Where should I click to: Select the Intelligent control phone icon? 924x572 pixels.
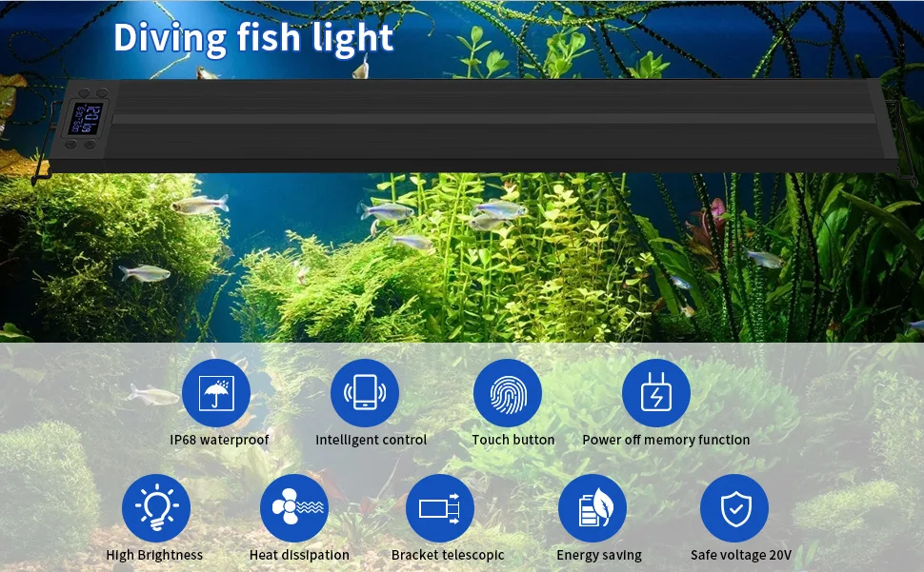[x=365, y=392]
